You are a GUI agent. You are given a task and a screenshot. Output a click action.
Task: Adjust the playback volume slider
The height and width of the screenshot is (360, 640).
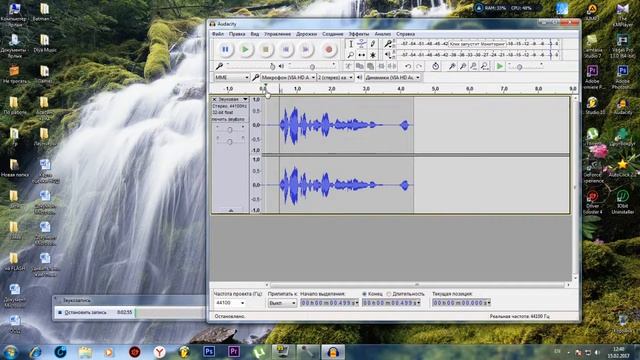[x=312, y=66]
